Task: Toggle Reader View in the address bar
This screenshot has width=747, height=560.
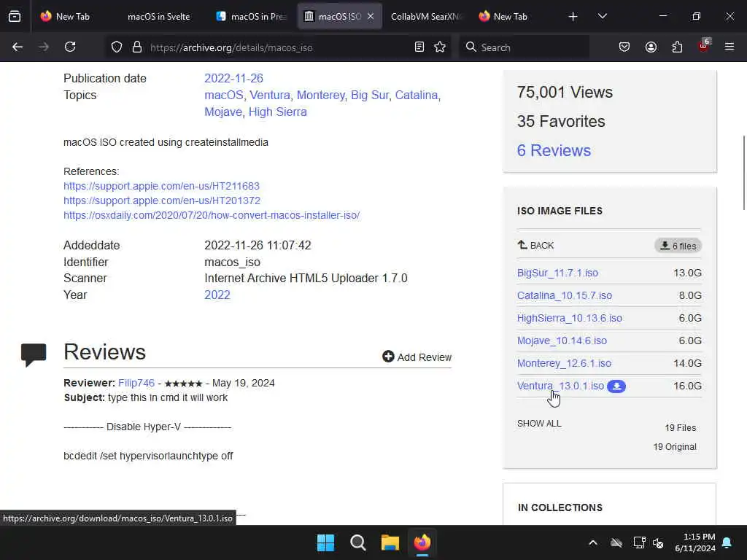Action: click(x=419, y=47)
